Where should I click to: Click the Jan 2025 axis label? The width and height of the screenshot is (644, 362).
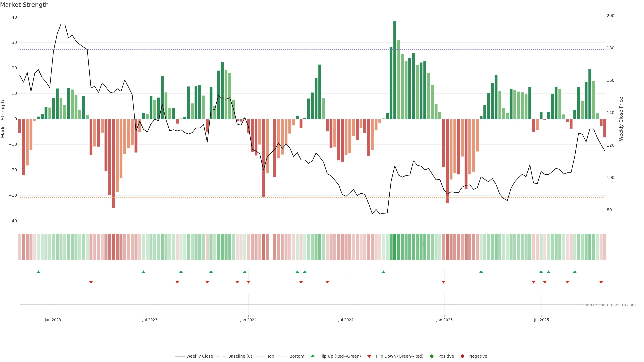coord(444,320)
